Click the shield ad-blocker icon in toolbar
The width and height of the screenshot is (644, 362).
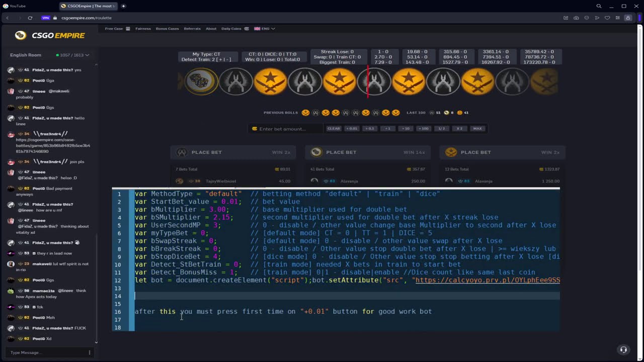tap(587, 18)
